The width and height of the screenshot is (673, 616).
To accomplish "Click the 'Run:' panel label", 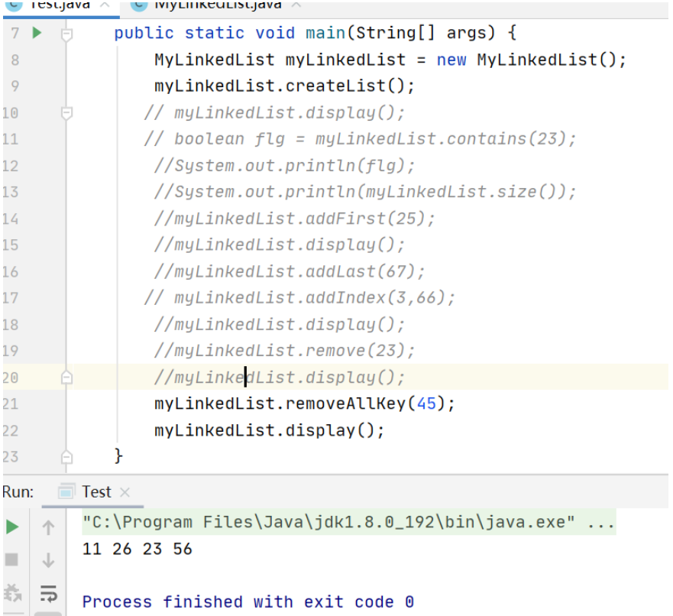I will click(x=18, y=492).
